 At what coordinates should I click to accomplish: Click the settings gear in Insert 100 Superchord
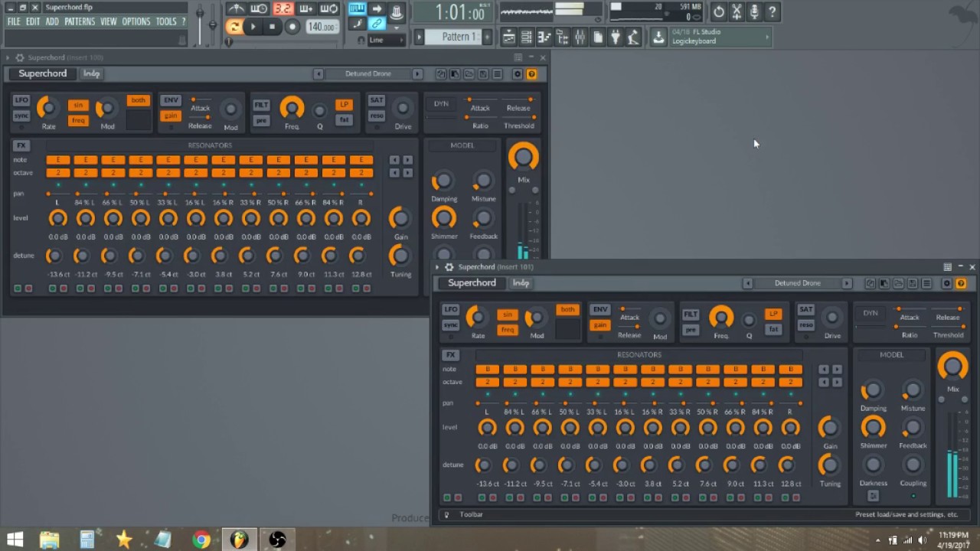[518, 74]
